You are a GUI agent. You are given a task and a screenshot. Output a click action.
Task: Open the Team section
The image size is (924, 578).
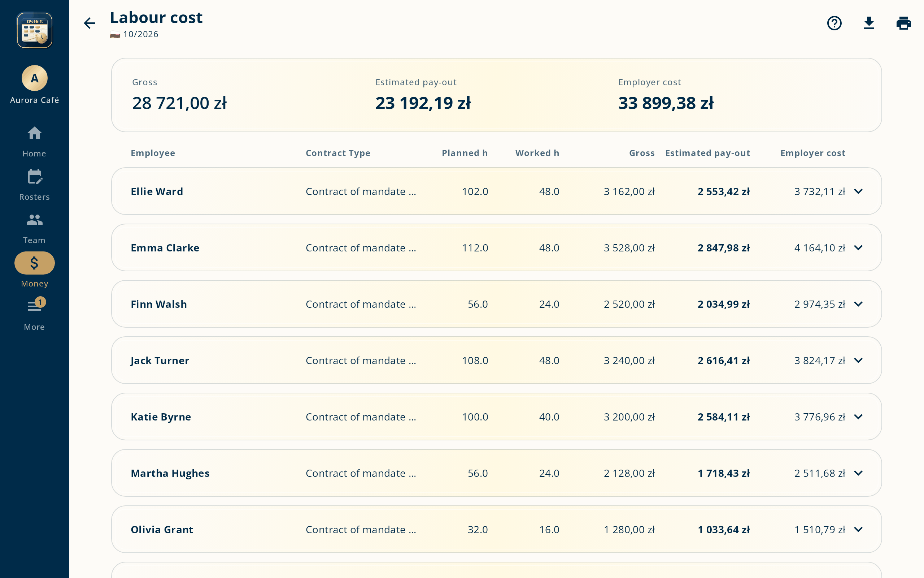click(x=34, y=229)
